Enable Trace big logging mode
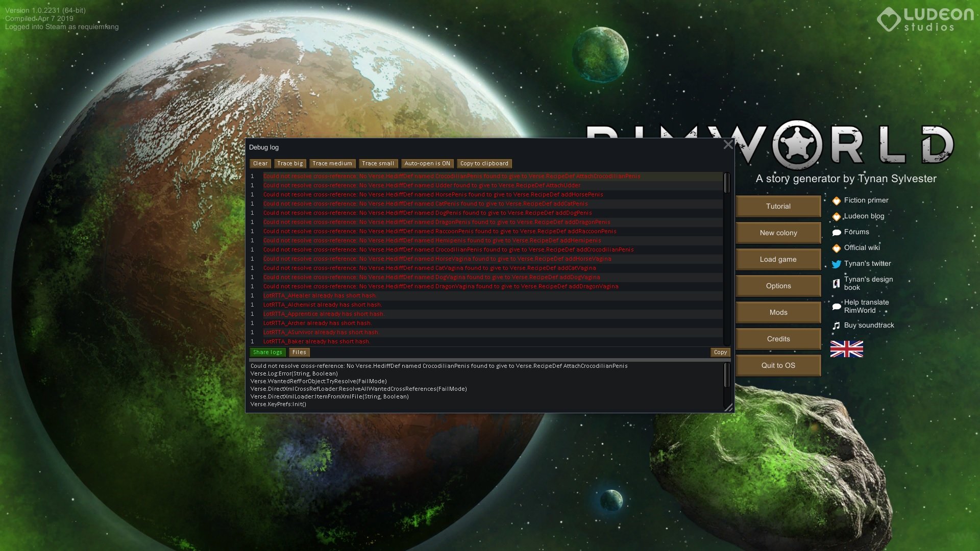 point(289,163)
